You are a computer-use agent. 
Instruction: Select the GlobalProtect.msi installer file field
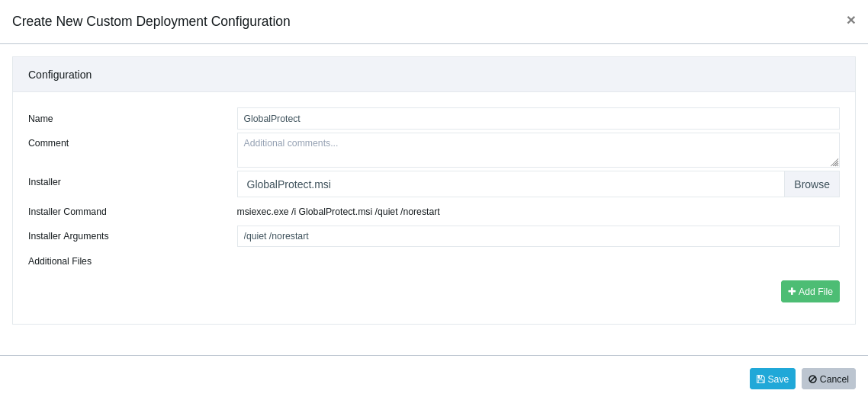pyautogui.click(x=510, y=184)
